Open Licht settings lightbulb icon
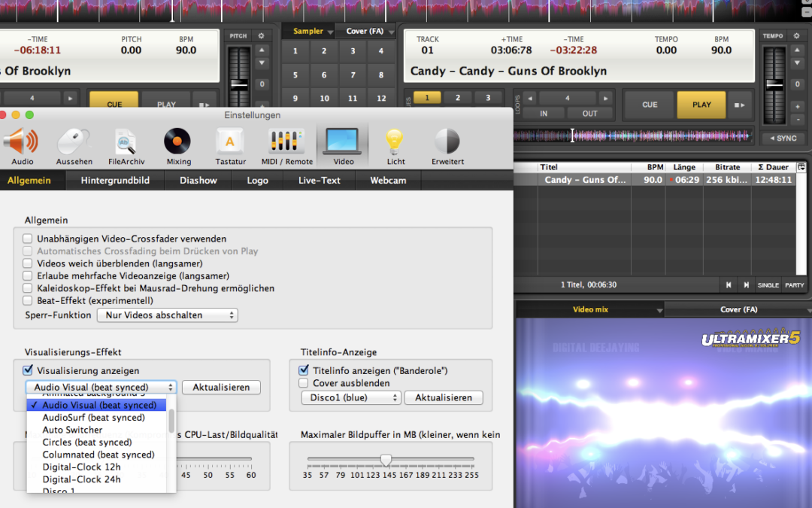The width and height of the screenshot is (812, 508). point(395,142)
